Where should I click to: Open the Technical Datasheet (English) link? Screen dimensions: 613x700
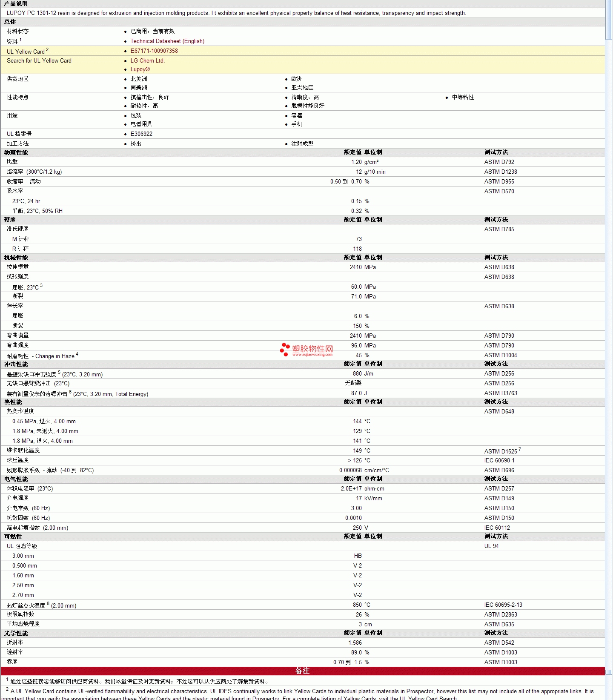[167, 41]
